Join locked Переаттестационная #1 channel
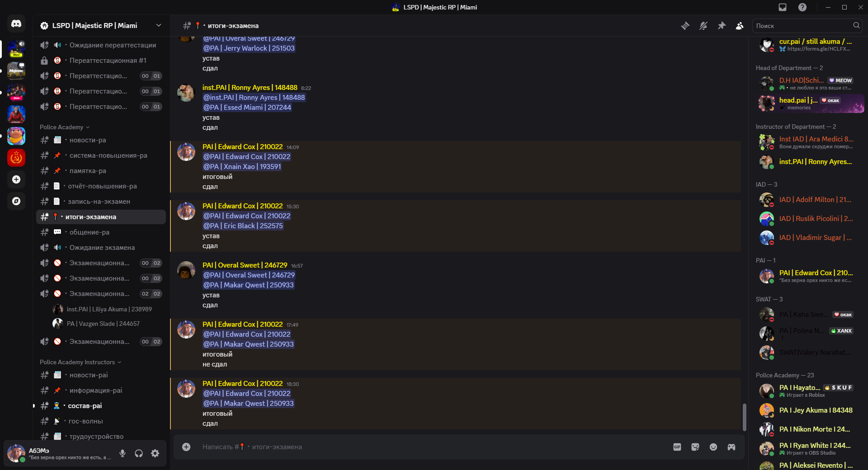Screen dimensions: 868x470 coord(101,61)
